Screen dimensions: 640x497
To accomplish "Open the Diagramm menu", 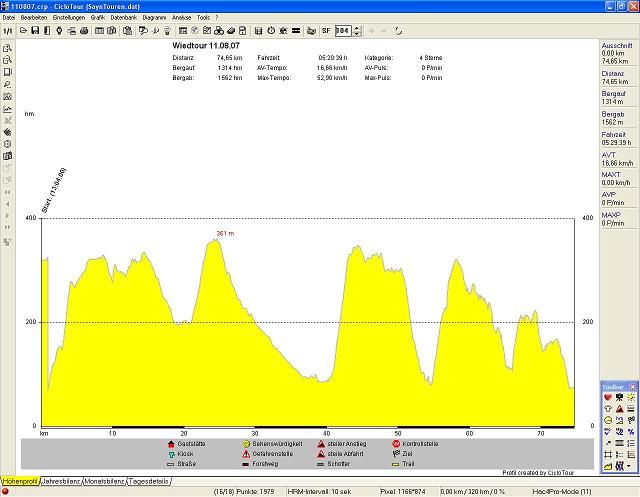I will tap(154, 18).
